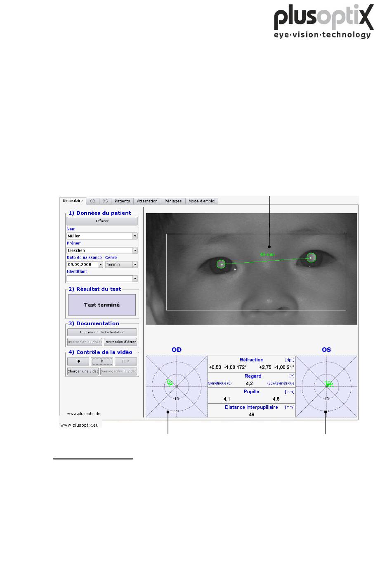Open the Date de naissance dropdown arrow
Viewport: 392px width, 577px height.
(101, 264)
